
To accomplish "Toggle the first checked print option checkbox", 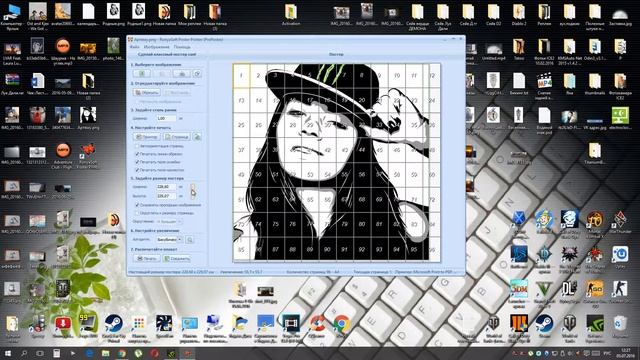I will (137, 154).
